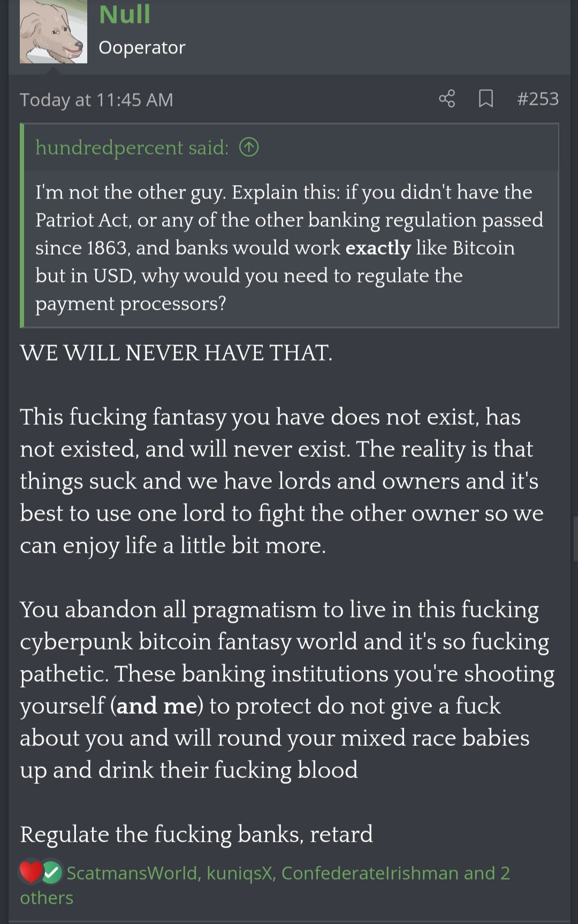This screenshot has height=924, width=578.
Task: Click the bold 'exactly' word in quote
Action: coord(378,248)
